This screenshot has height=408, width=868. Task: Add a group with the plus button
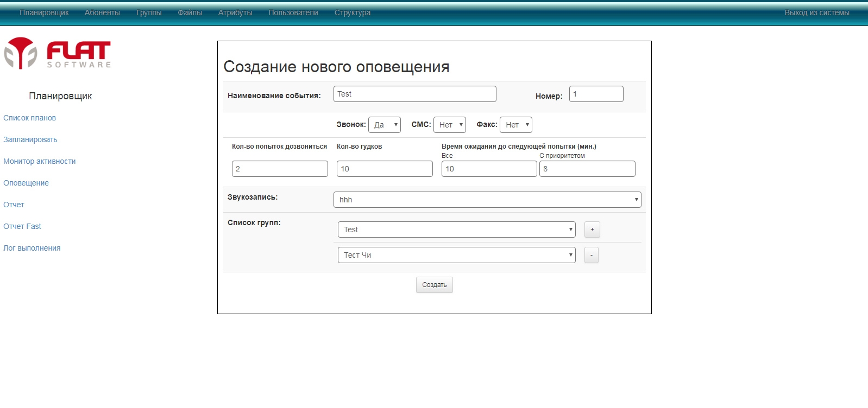point(592,229)
